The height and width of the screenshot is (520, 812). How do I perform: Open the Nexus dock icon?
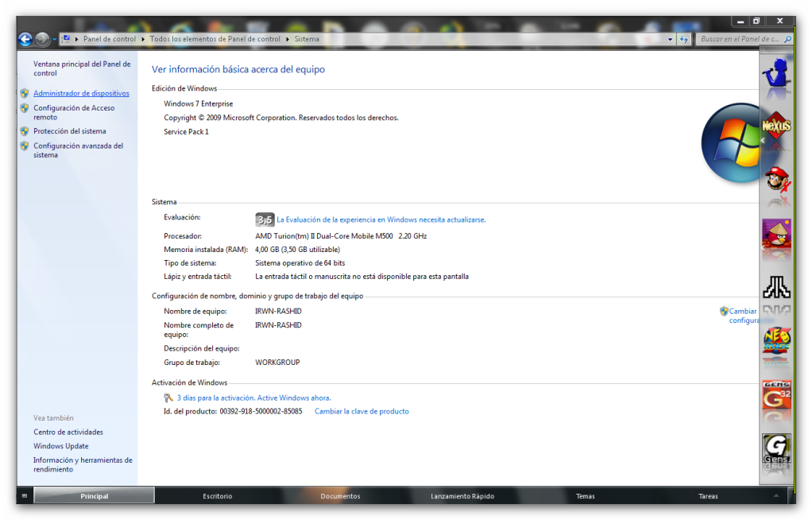pyautogui.click(x=776, y=126)
